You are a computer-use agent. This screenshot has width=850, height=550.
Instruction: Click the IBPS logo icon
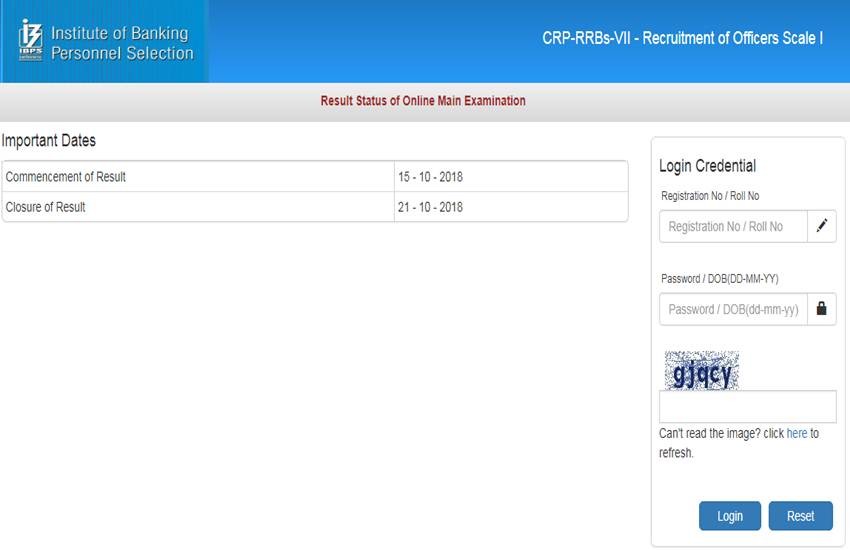[x=30, y=40]
